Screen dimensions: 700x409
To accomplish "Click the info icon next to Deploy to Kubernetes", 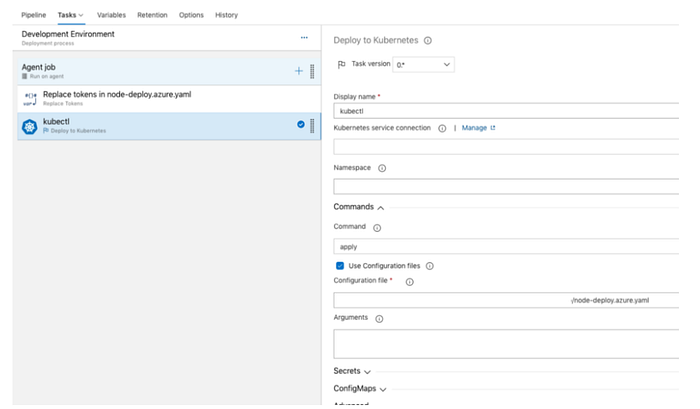I will [428, 41].
